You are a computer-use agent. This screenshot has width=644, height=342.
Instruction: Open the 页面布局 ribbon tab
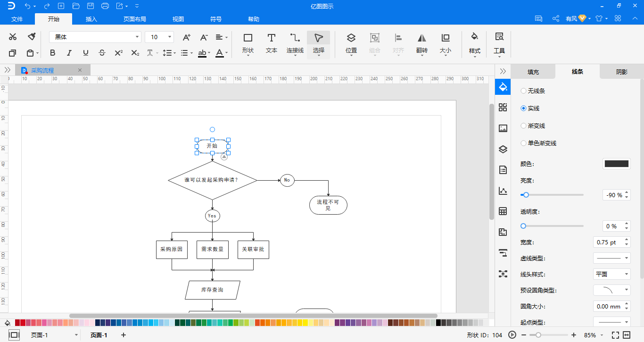[x=135, y=19]
